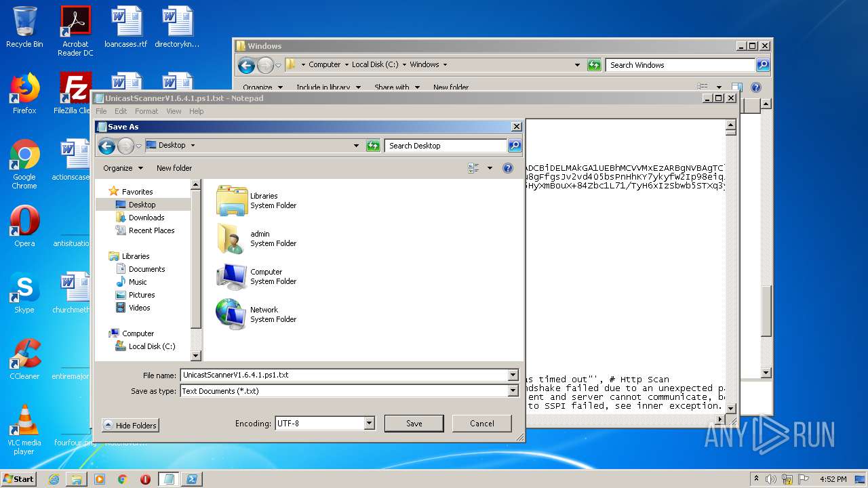Select the CCleaner desktop shortcut
868x488 pixels.
tap(24, 359)
